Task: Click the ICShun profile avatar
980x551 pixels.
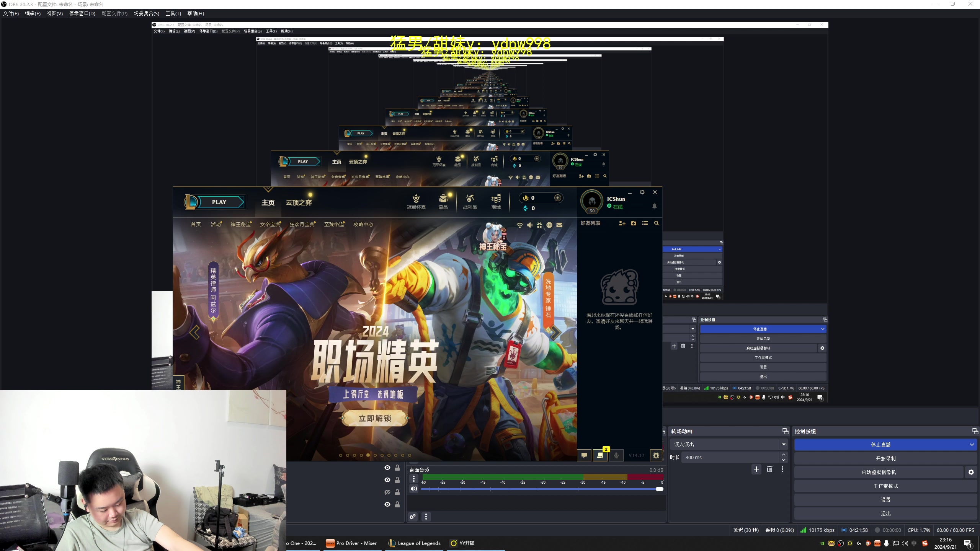Action: (x=592, y=201)
